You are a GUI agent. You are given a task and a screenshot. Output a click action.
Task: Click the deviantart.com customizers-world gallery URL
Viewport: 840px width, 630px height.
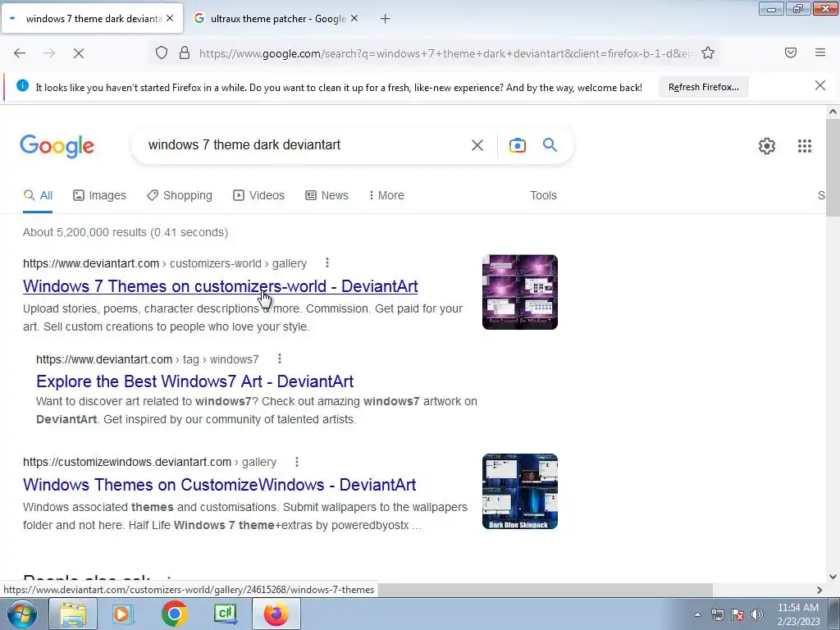tap(165, 263)
